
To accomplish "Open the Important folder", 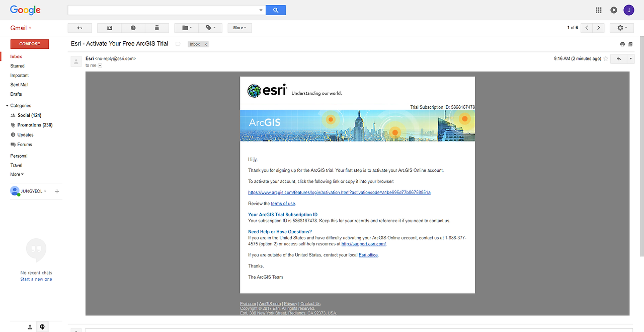I will (x=20, y=76).
